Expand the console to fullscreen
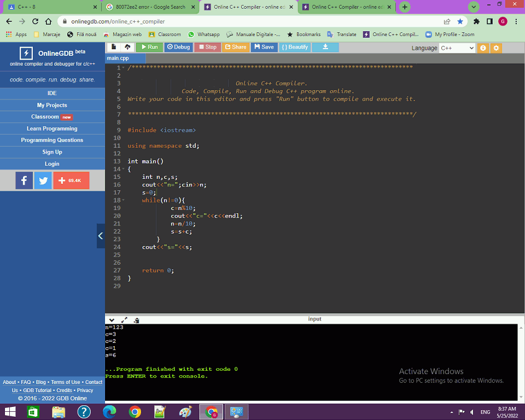Viewport: 525px width, 420px height. pyautogui.click(x=124, y=320)
